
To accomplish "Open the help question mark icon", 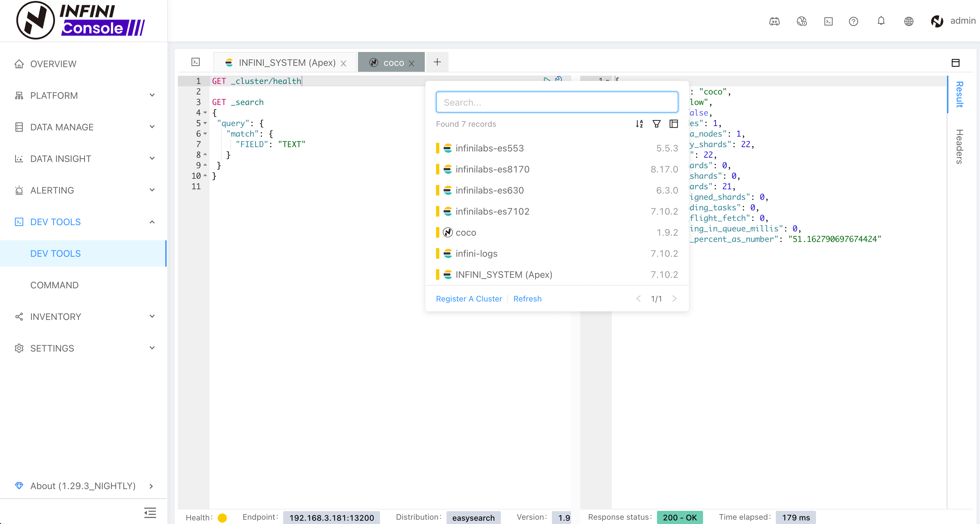I will (853, 21).
